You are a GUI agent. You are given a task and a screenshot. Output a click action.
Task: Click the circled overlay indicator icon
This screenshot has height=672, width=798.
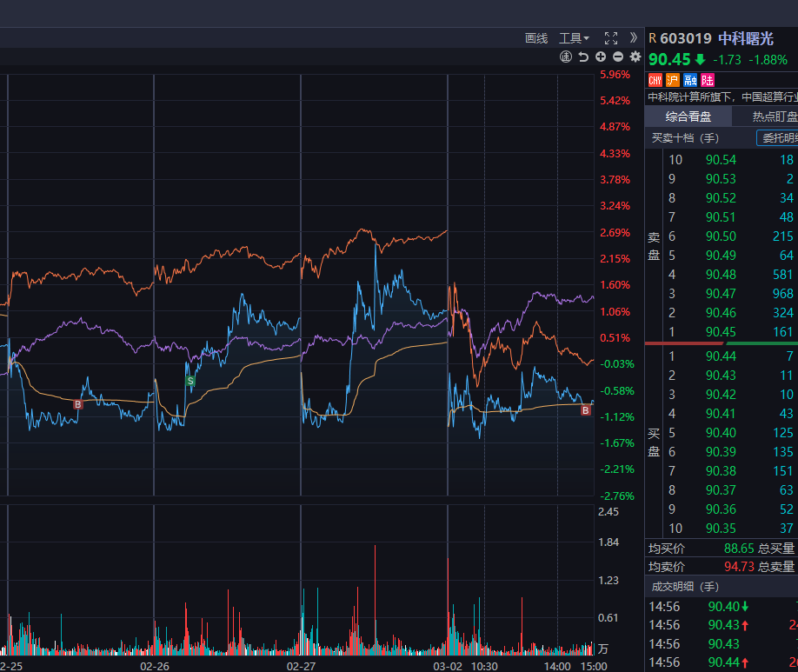click(x=566, y=57)
